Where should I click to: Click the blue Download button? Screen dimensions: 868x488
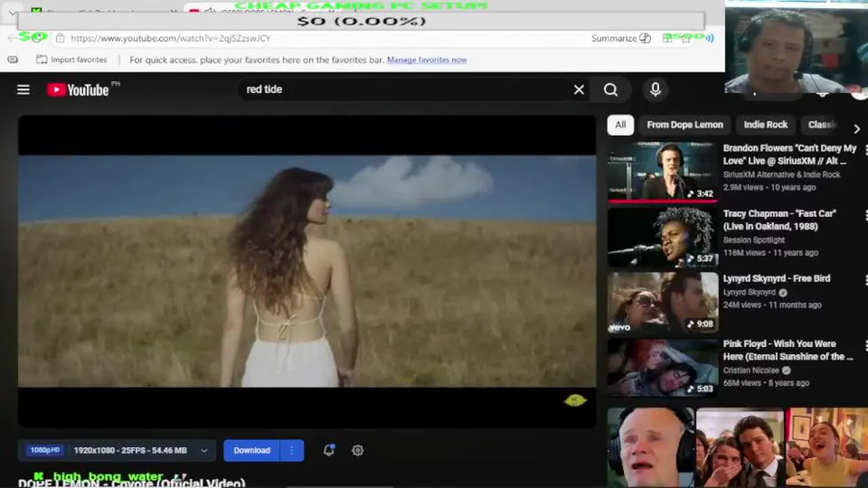(x=252, y=450)
